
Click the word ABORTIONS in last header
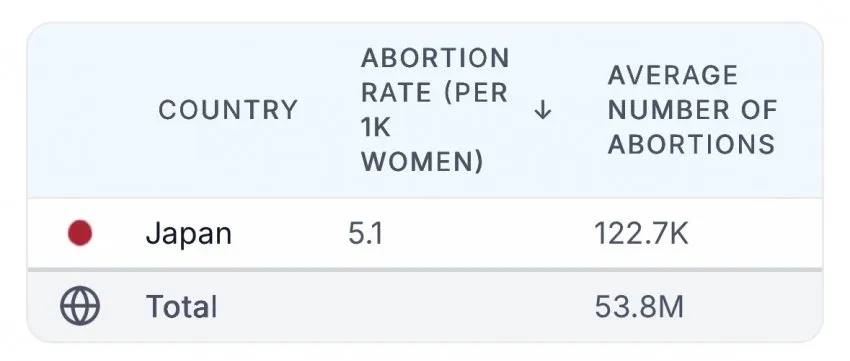pyautogui.click(x=691, y=145)
